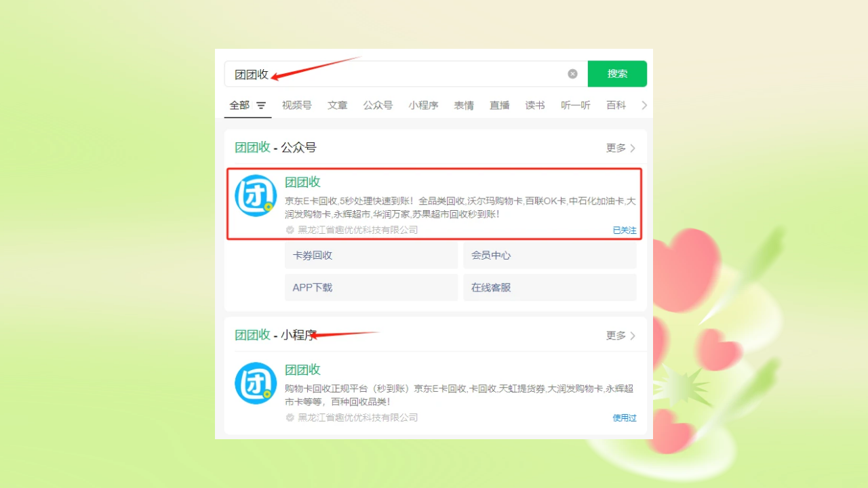Open the filter icon next to 全部
Image resolution: width=868 pixels, height=488 pixels.
261,106
